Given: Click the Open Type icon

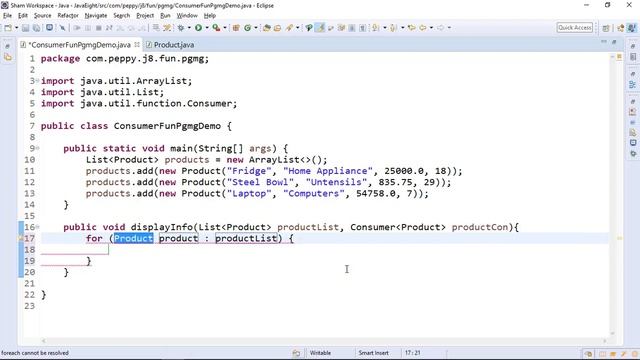Looking at the screenshot, I should (267, 28).
